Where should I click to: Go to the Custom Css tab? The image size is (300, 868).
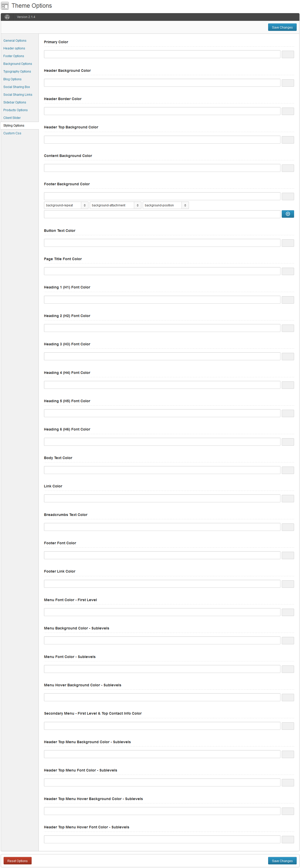12,134
